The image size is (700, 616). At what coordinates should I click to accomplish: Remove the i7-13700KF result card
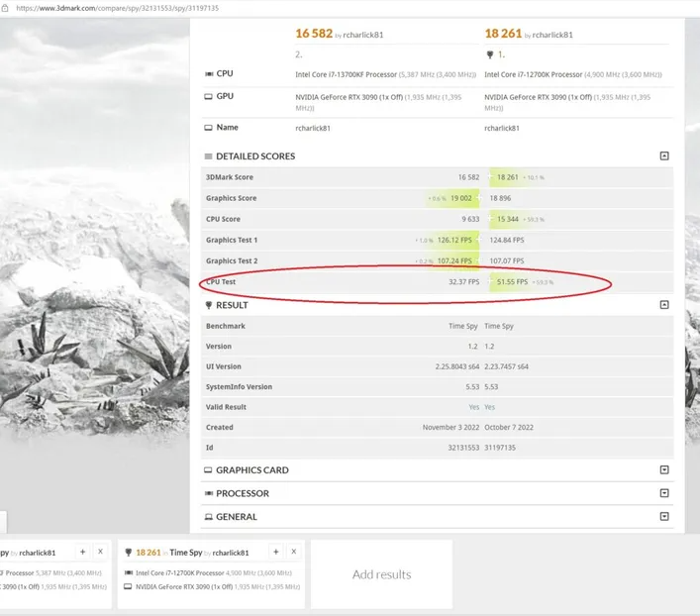(x=100, y=552)
